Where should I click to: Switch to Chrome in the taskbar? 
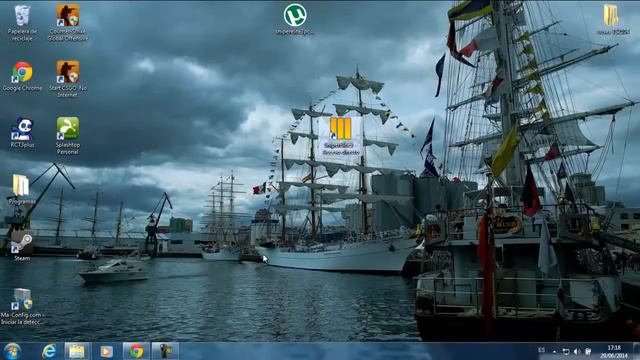136,351
